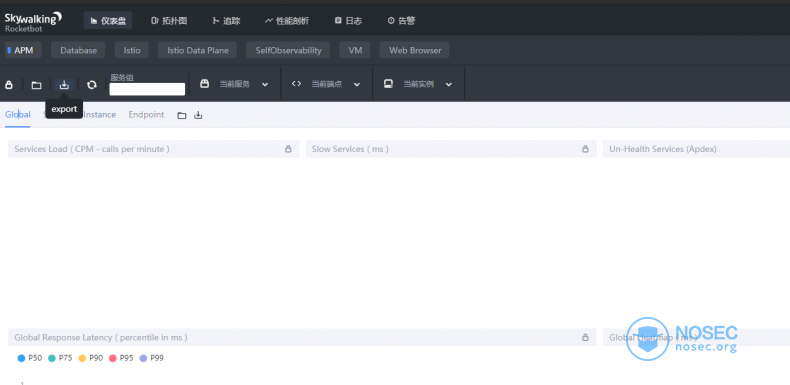Toggle lock on Services Load panel
The width and height of the screenshot is (790, 385).
(x=288, y=149)
